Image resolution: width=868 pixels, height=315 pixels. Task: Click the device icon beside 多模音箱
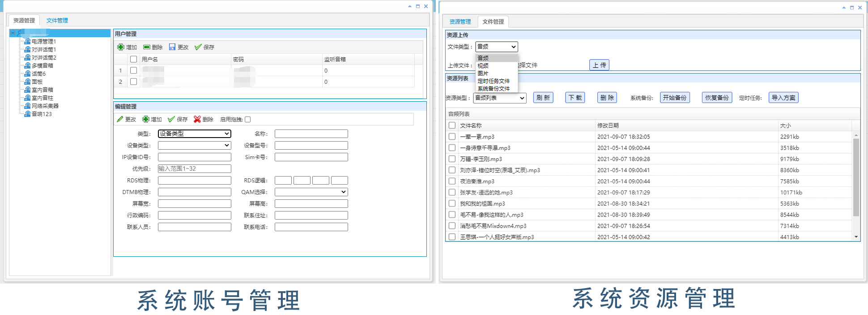[27, 65]
